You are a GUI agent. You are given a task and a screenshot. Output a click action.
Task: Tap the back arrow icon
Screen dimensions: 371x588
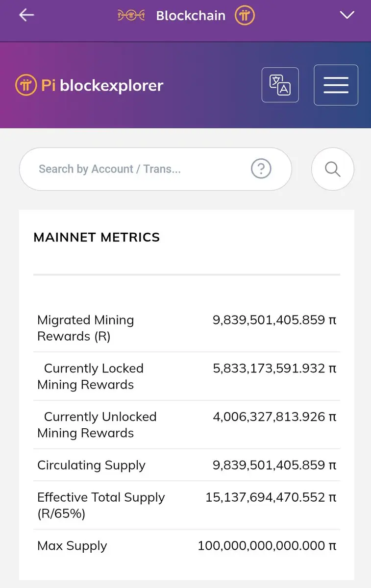(26, 15)
